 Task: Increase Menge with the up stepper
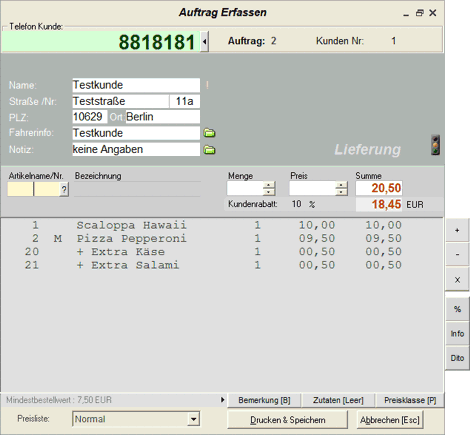pyautogui.click(x=269, y=185)
